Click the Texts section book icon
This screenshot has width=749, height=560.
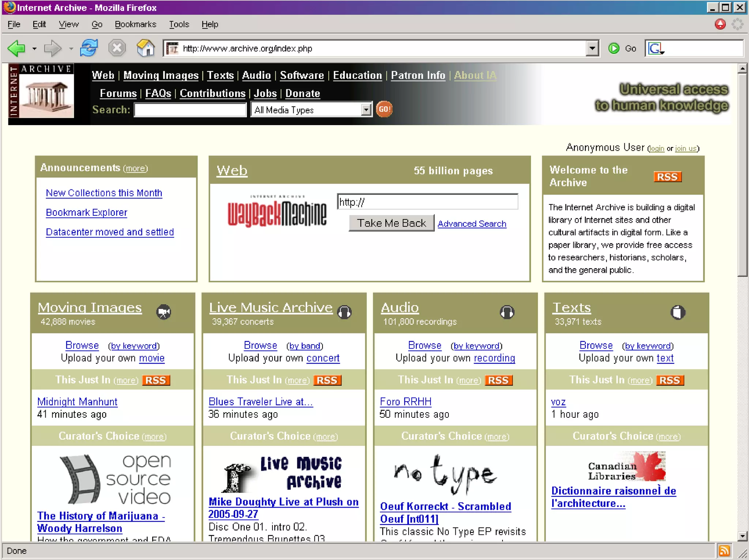tap(678, 312)
